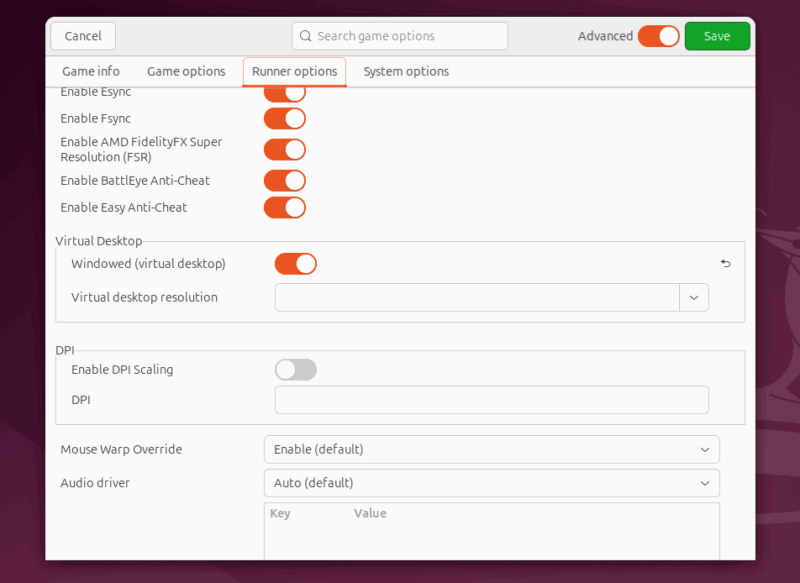The height and width of the screenshot is (583, 800).
Task: Open the Virtual desktop resolution dropdown
Action: coord(694,297)
